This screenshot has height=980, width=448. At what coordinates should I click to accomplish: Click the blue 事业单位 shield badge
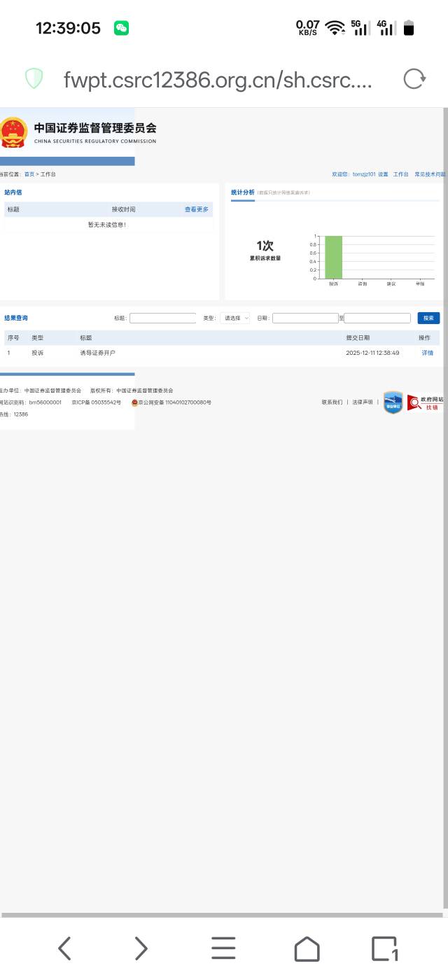pyautogui.click(x=393, y=402)
